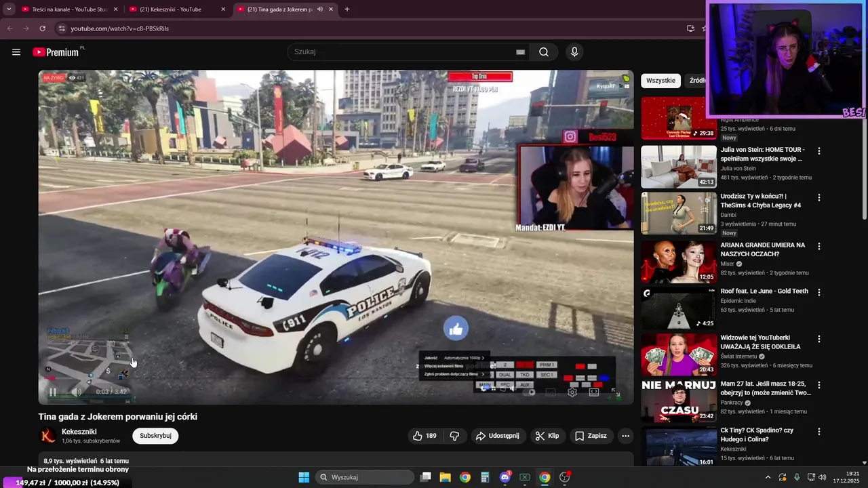Open Discord from the taskbar
868x488 pixels.
[x=505, y=477]
